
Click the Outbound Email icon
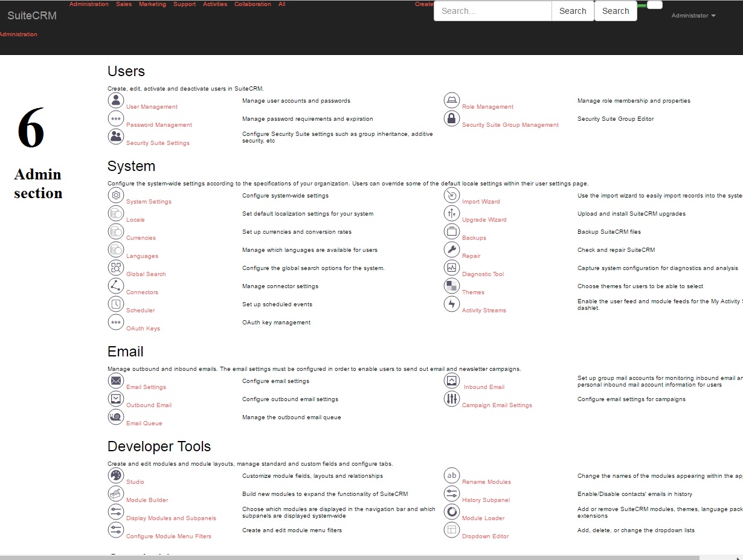116,399
